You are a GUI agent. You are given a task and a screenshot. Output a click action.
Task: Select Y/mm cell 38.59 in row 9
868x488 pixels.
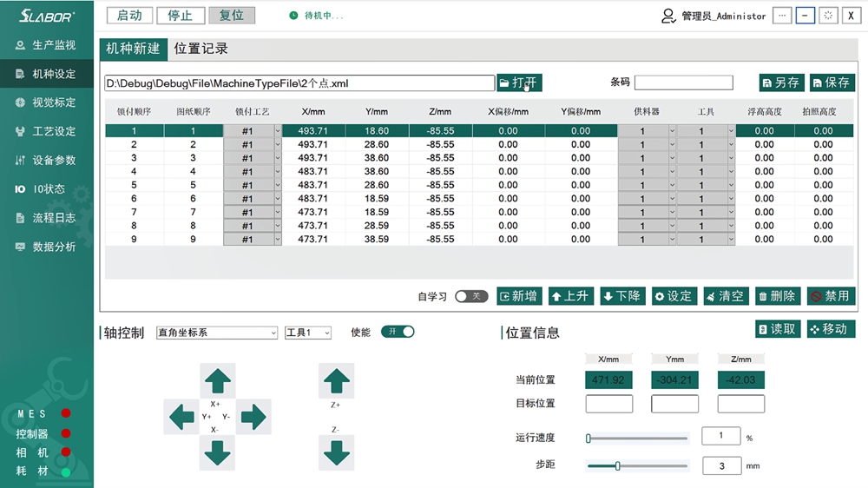point(377,240)
